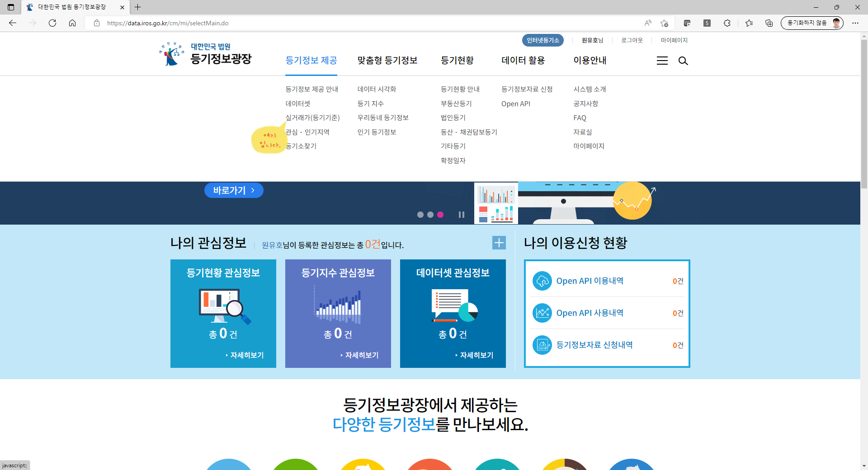Open the 맞춤형 등기정보 main menu
The height and width of the screenshot is (470, 868).
tap(387, 60)
